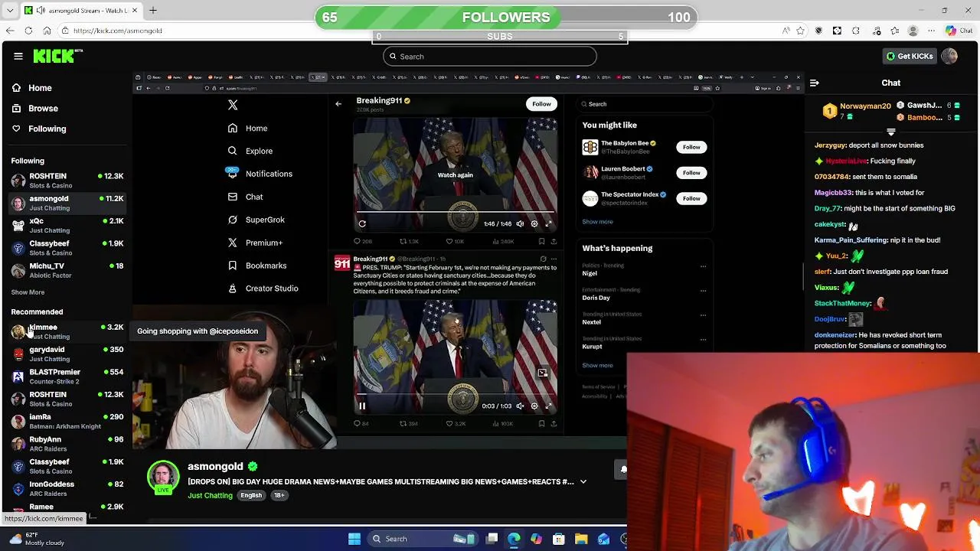Click asmongold's live profile avatar

coord(163,477)
